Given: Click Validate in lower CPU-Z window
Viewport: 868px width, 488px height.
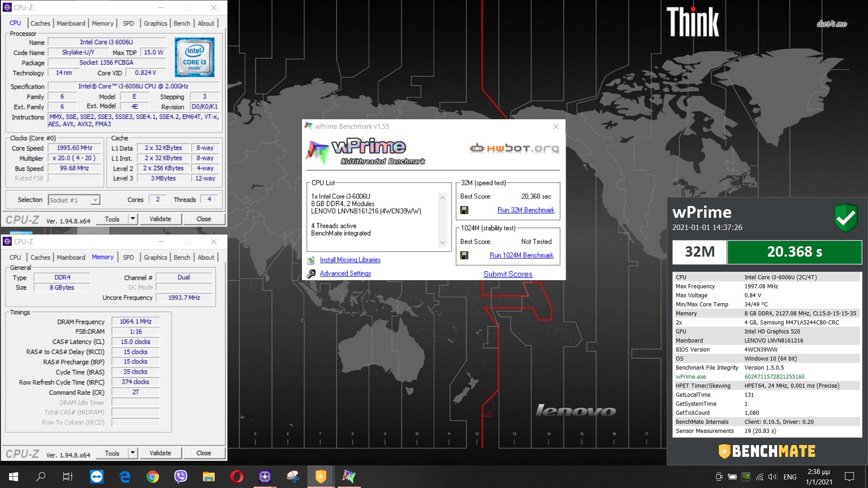Looking at the screenshot, I should pos(160,453).
